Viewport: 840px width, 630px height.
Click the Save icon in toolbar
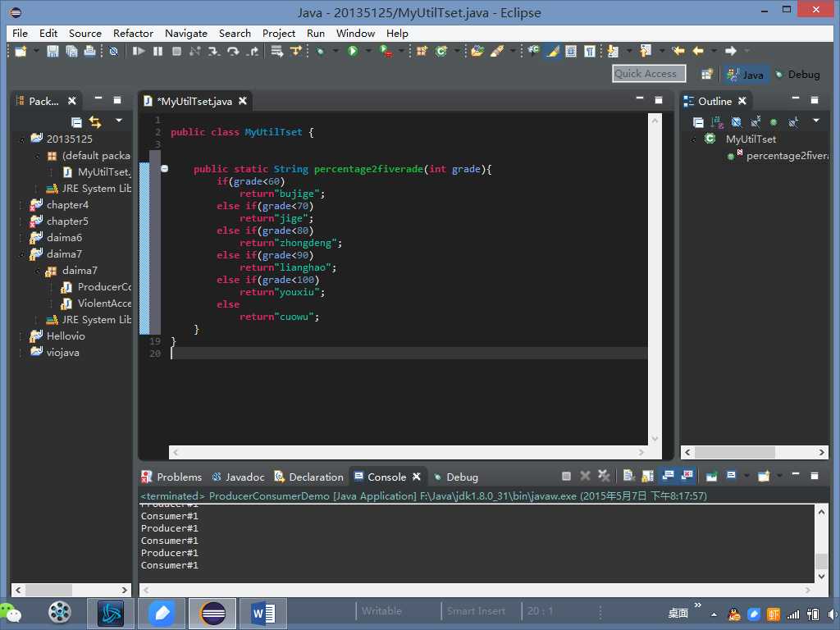click(52, 52)
